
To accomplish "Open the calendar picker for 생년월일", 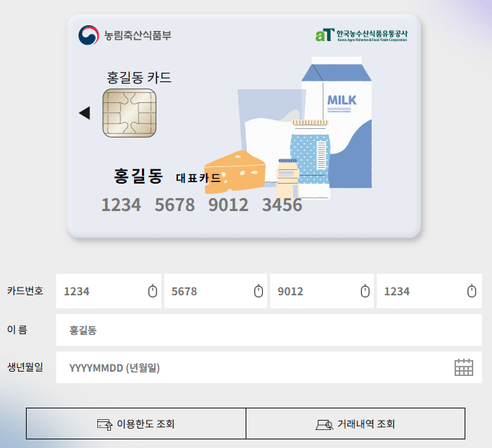I will (464, 367).
